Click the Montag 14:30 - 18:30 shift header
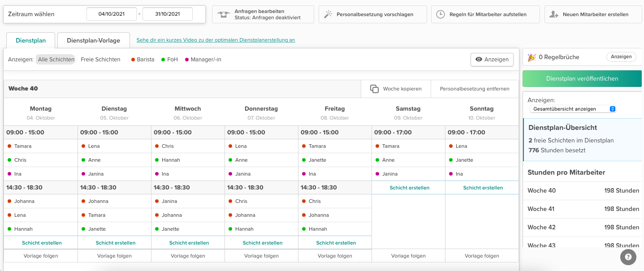The width and height of the screenshot is (644, 271). click(41, 187)
